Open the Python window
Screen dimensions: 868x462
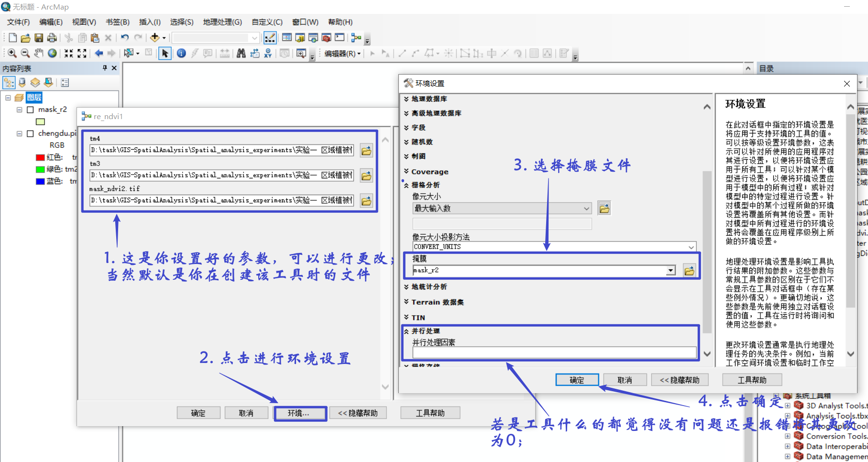(x=340, y=38)
